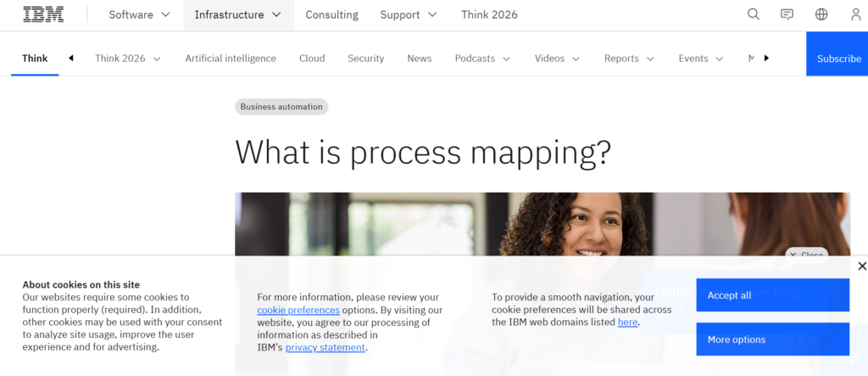Expand the Software menu
Viewport: 868px width, 376px height.
139,14
